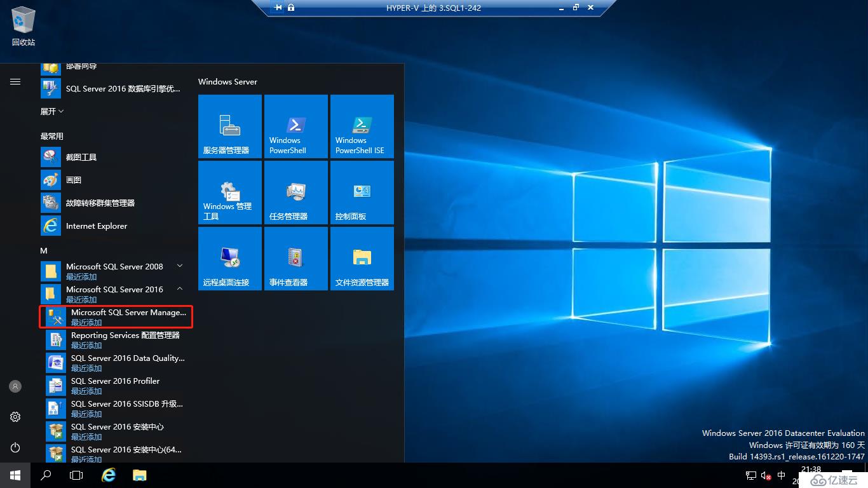The width and height of the screenshot is (868, 488).
Task: Toggle the Hyper-V connection bar pin
Action: tap(278, 8)
